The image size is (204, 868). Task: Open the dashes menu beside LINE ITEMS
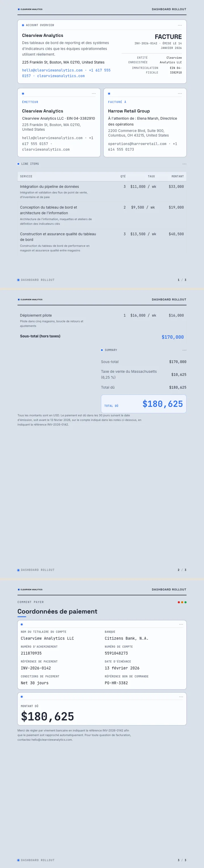[184, 164]
